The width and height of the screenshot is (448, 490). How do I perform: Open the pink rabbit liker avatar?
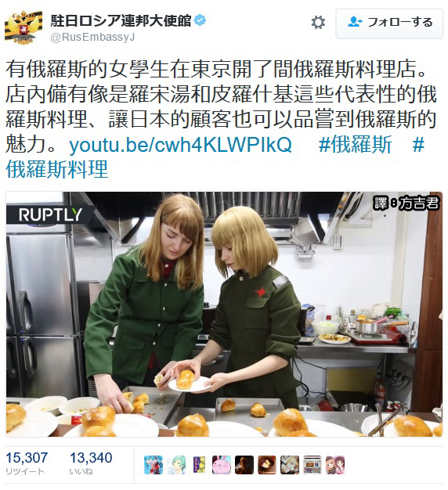(x=222, y=465)
